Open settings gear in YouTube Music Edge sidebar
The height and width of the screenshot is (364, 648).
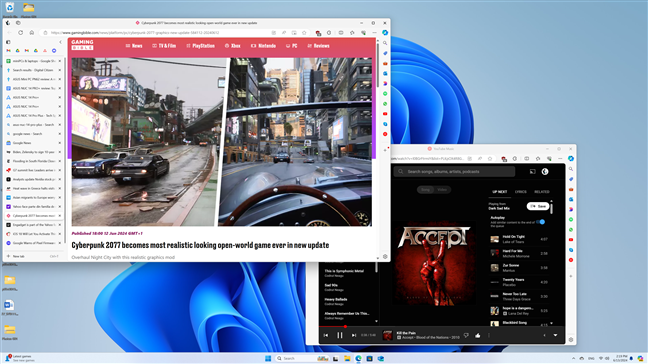pos(571,340)
